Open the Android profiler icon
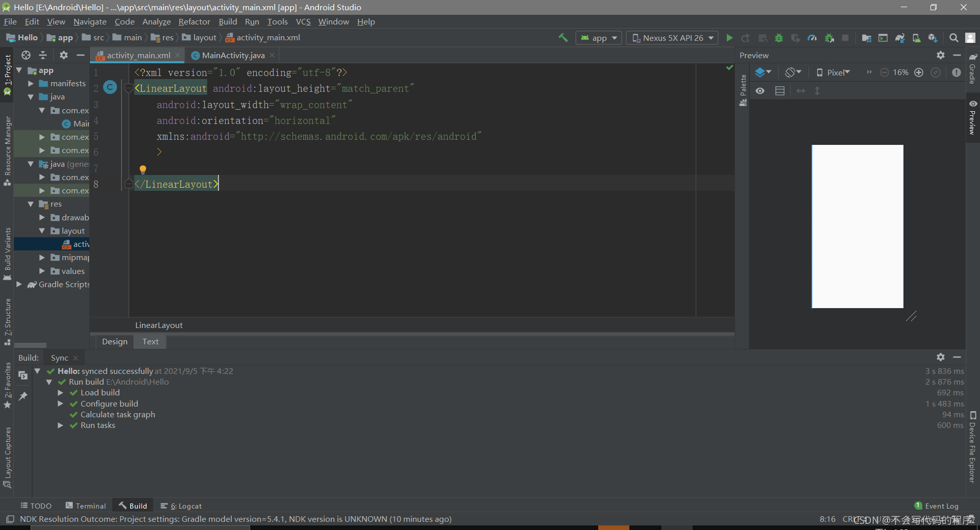 [x=812, y=38]
